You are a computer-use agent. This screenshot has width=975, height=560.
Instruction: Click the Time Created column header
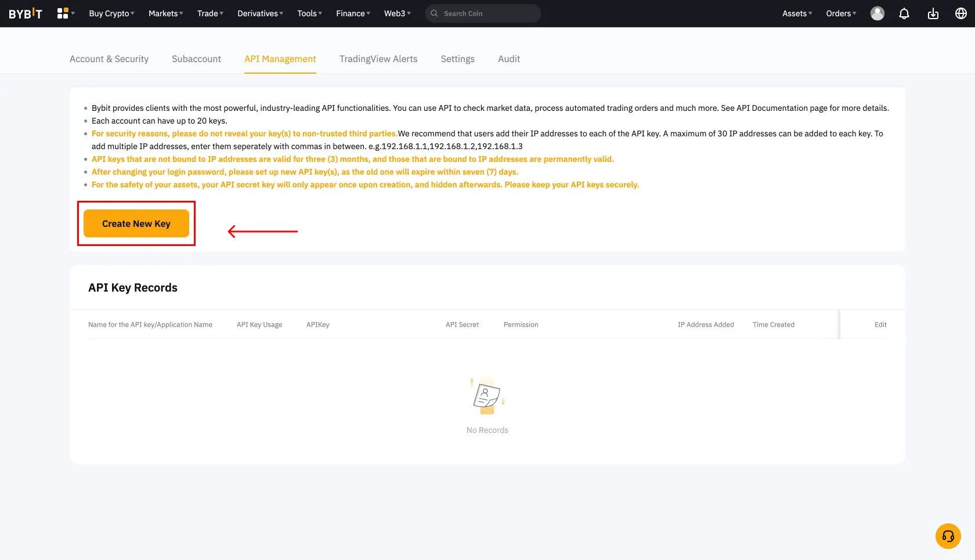tap(773, 324)
